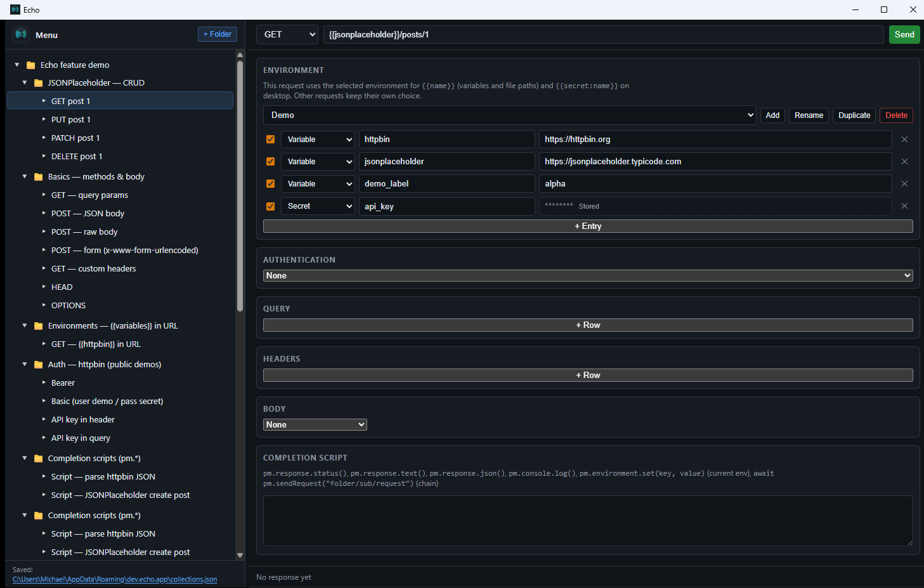The image size is (924, 588).
Task: Select Basic (user demo / pass secret) request
Action: coord(107,401)
